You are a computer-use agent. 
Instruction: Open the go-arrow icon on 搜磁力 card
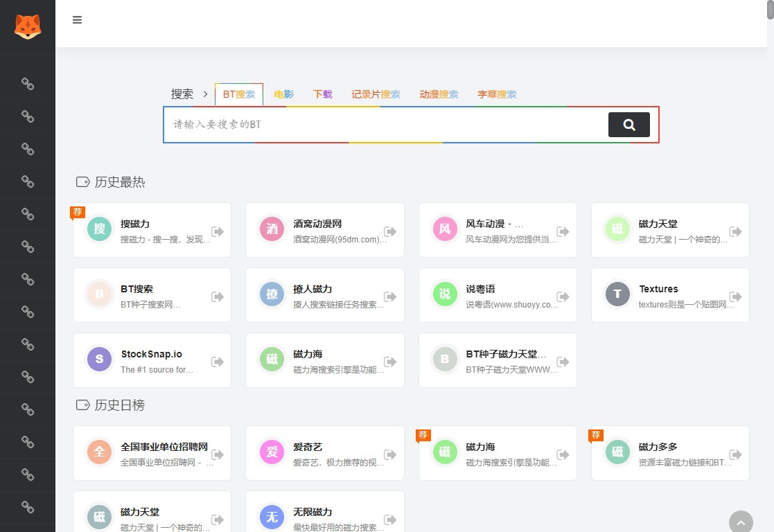[x=217, y=231]
